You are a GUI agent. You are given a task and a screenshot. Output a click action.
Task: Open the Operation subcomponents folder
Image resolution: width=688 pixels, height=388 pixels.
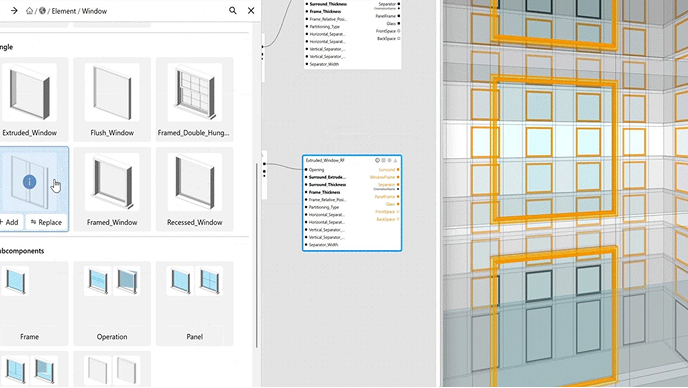click(x=112, y=303)
